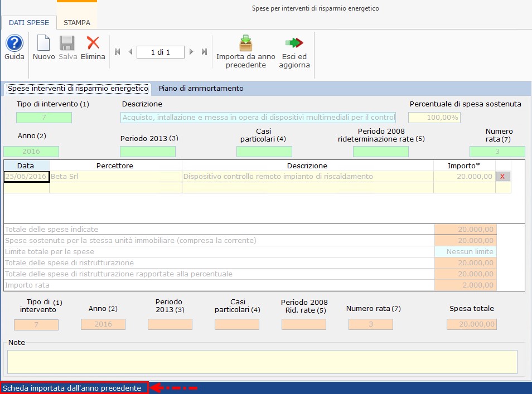532x394 pixels.
Task: Click the Importo* column header
Action: 465,166
